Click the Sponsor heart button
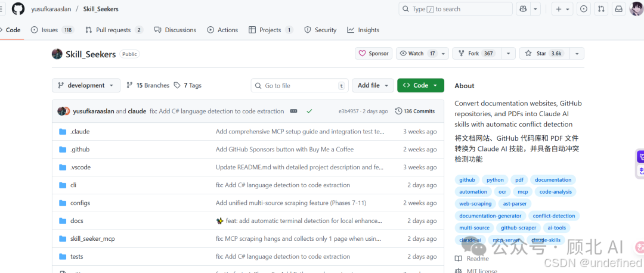Viewport: 644px width, 273px height. point(374,54)
